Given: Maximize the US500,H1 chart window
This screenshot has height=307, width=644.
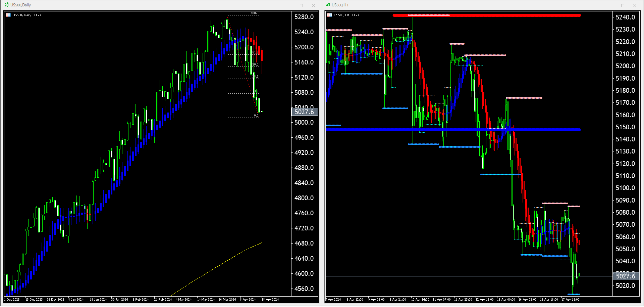Looking at the screenshot, I should coord(623,5).
